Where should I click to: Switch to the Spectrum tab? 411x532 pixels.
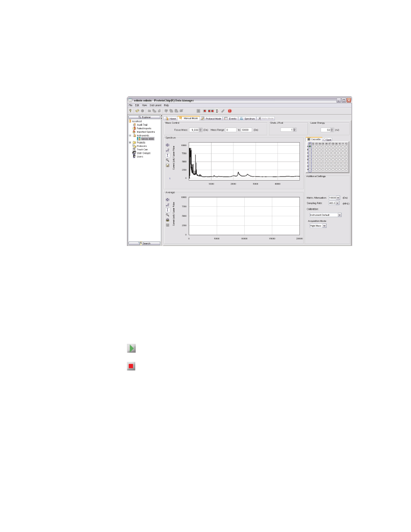click(248, 118)
